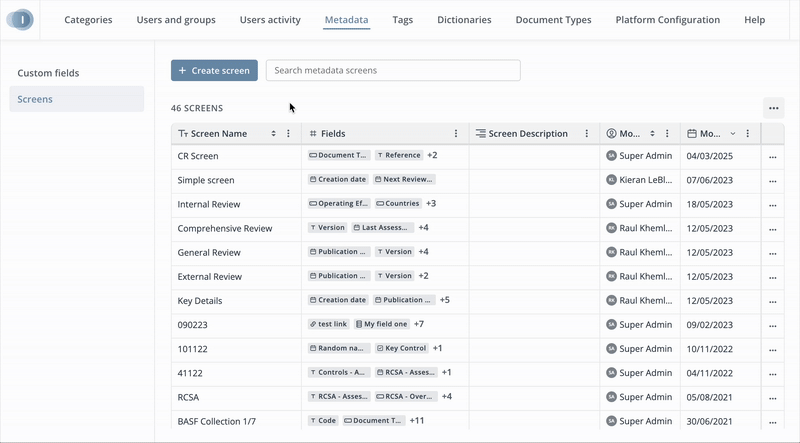Open the Screen Description column kebab menu
The image size is (800, 443).
(587, 133)
